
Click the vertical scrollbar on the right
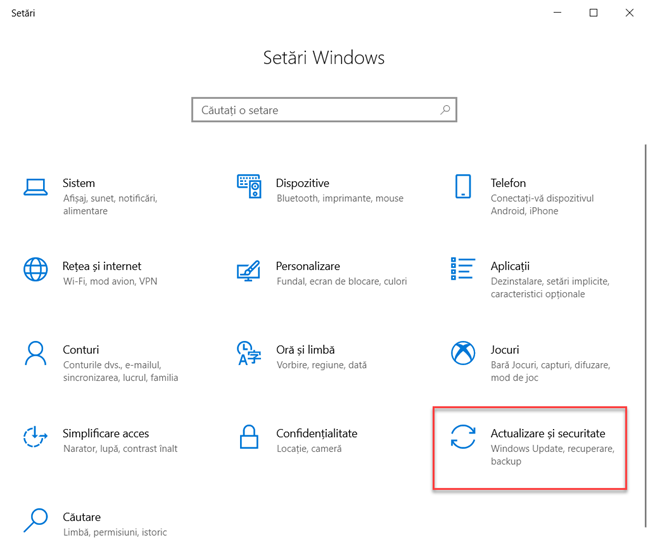coord(646,335)
